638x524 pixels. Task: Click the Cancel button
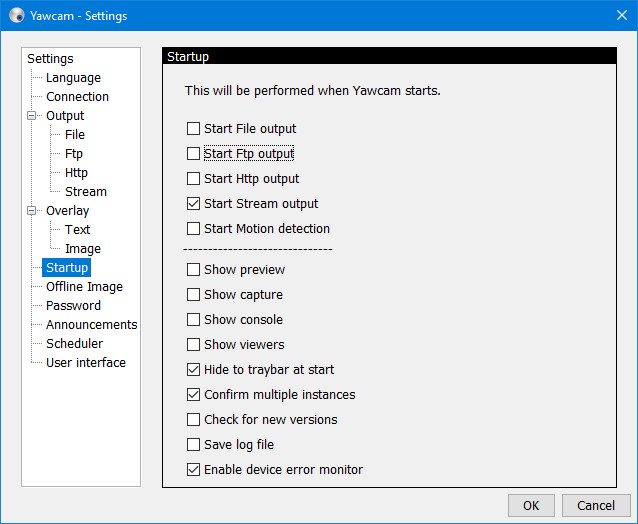596,505
